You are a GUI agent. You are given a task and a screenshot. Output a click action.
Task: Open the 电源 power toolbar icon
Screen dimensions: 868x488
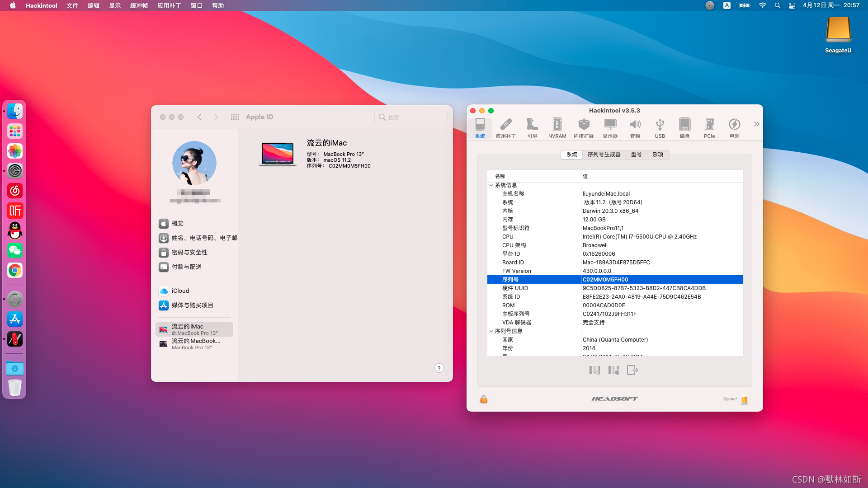(735, 128)
